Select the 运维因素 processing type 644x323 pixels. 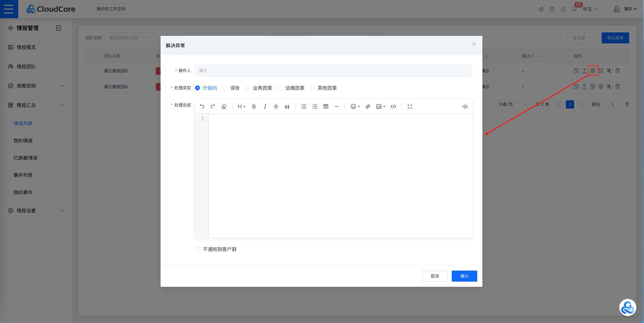pos(280,88)
